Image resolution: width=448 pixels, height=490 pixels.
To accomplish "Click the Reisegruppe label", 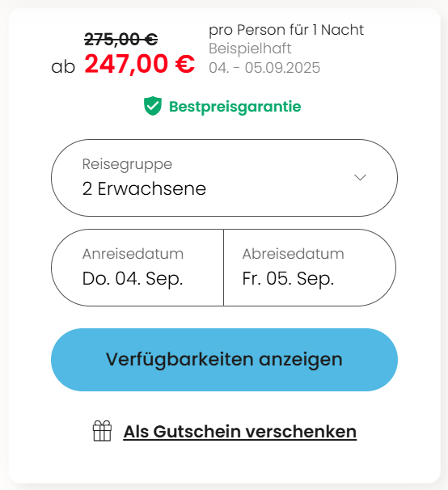I will (x=127, y=164).
